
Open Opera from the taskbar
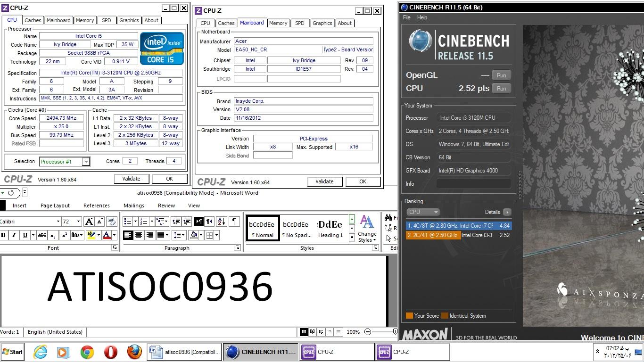point(110,352)
